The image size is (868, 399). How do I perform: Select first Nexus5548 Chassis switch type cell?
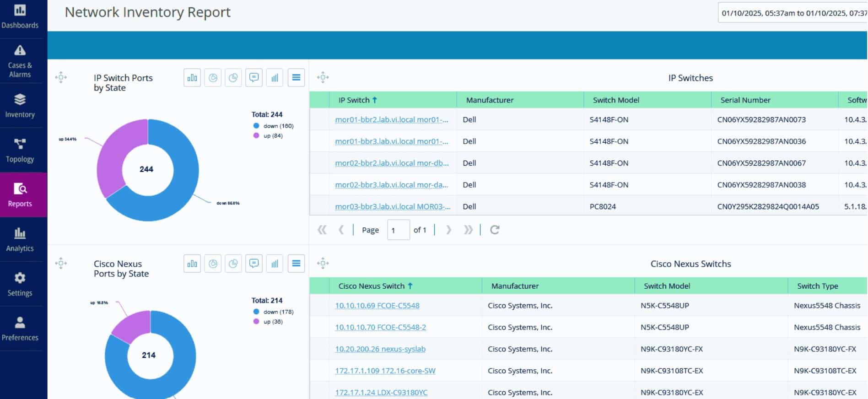tap(827, 306)
